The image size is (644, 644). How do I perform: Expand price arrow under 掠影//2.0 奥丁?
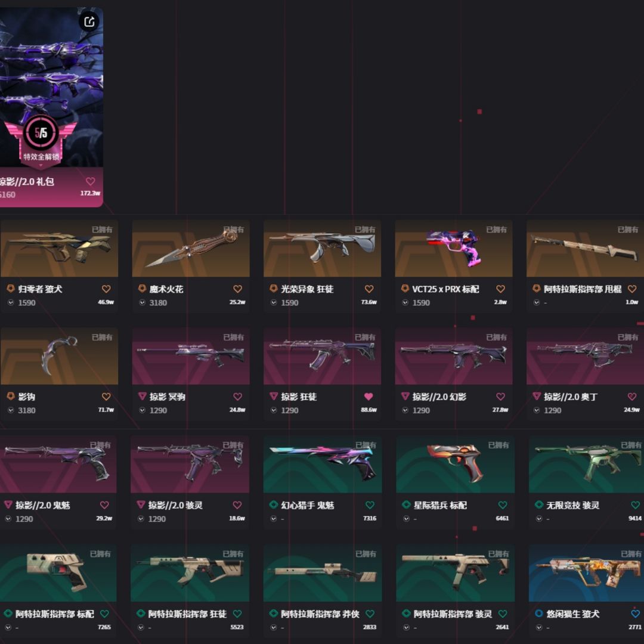coord(537,410)
